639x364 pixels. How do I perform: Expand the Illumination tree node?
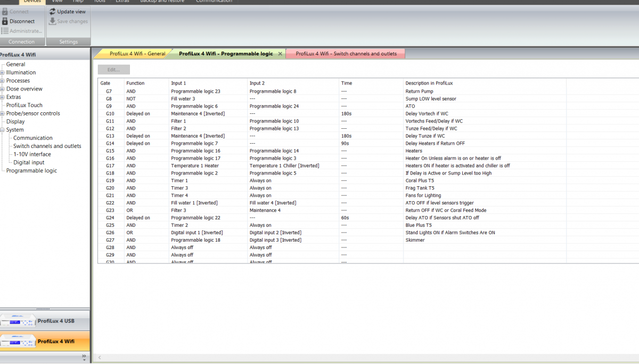coord(3,73)
